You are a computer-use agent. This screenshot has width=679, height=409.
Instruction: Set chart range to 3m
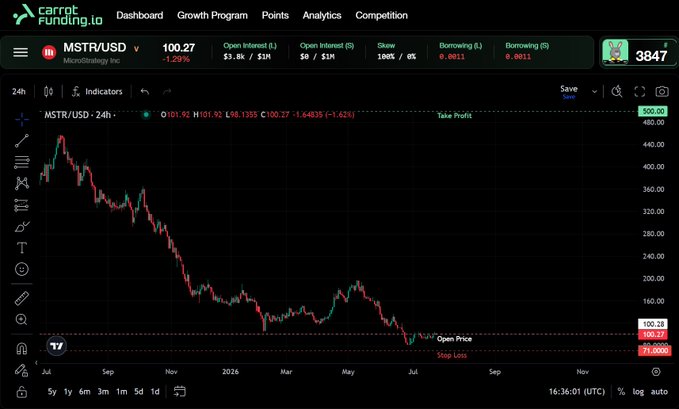(103, 392)
